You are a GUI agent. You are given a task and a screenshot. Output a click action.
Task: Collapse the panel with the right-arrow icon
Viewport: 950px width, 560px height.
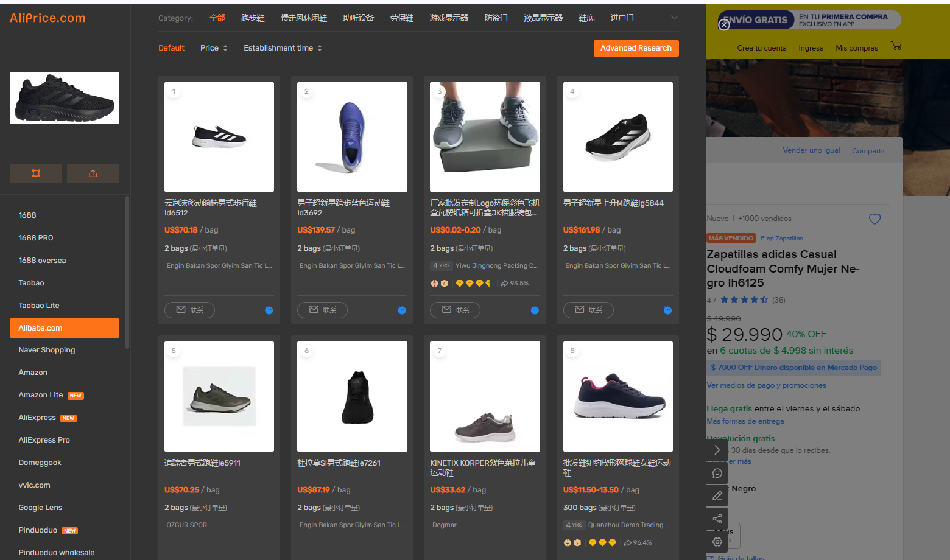(x=717, y=450)
